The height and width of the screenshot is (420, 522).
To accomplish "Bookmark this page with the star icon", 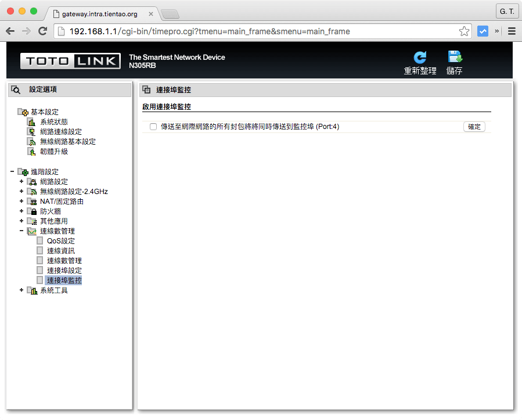I will tap(464, 31).
